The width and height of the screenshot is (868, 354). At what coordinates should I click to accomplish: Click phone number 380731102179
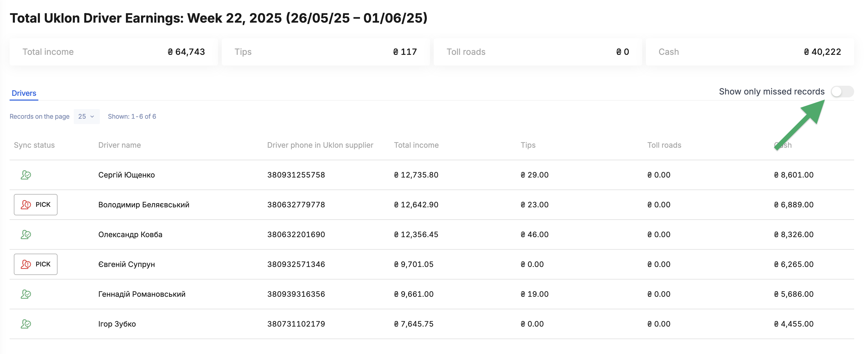coord(296,324)
